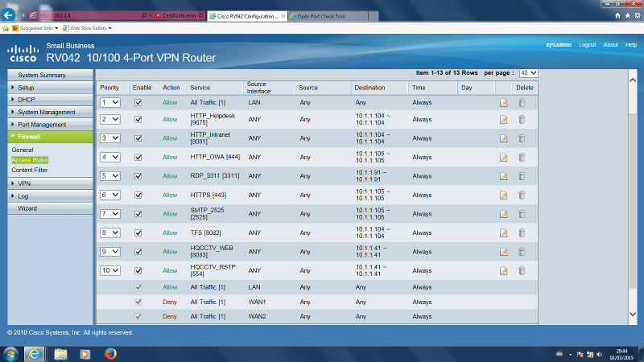Viewport: 644px width, 362px height.
Task: Toggle Enable for TFS [8082] rule
Action: (138, 232)
